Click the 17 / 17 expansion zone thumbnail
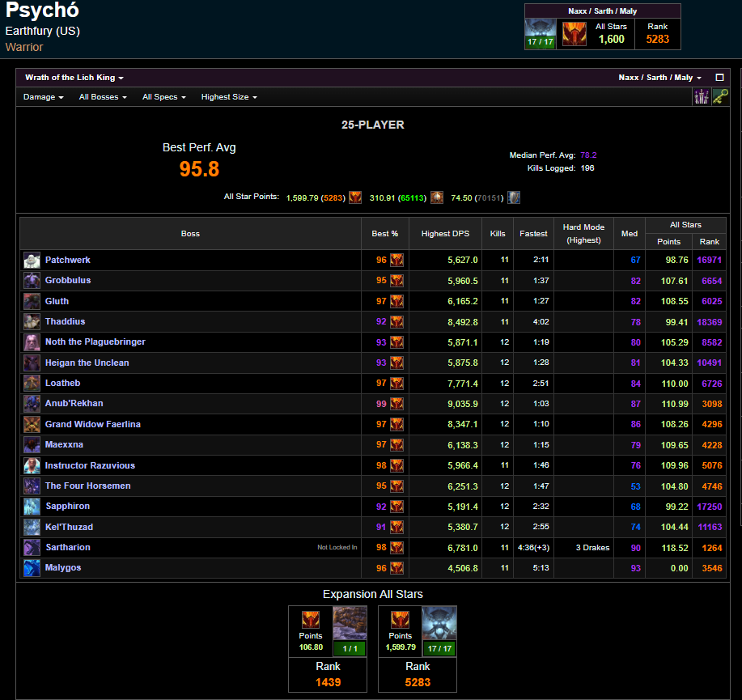Screen dimensions: 742x700 (439, 631)
